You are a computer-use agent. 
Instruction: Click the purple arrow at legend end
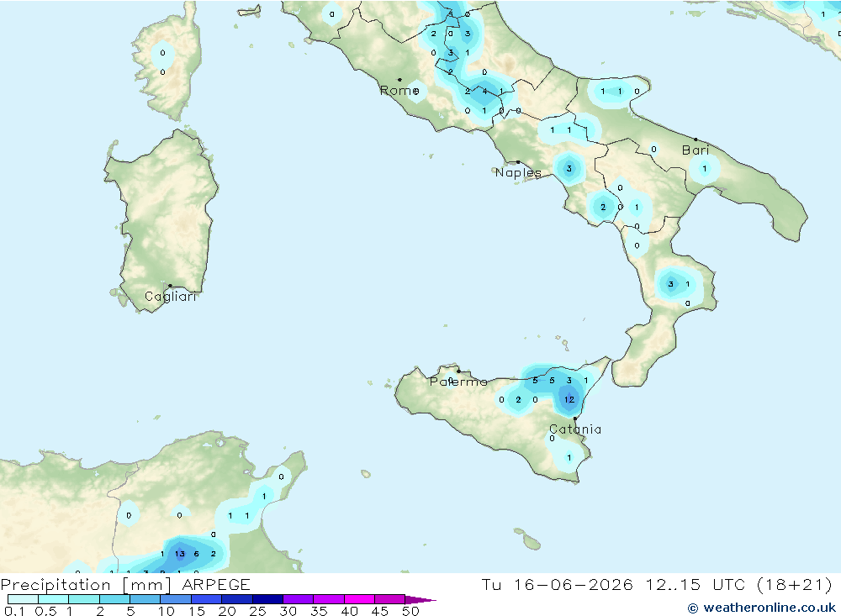click(x=420, y=599)
